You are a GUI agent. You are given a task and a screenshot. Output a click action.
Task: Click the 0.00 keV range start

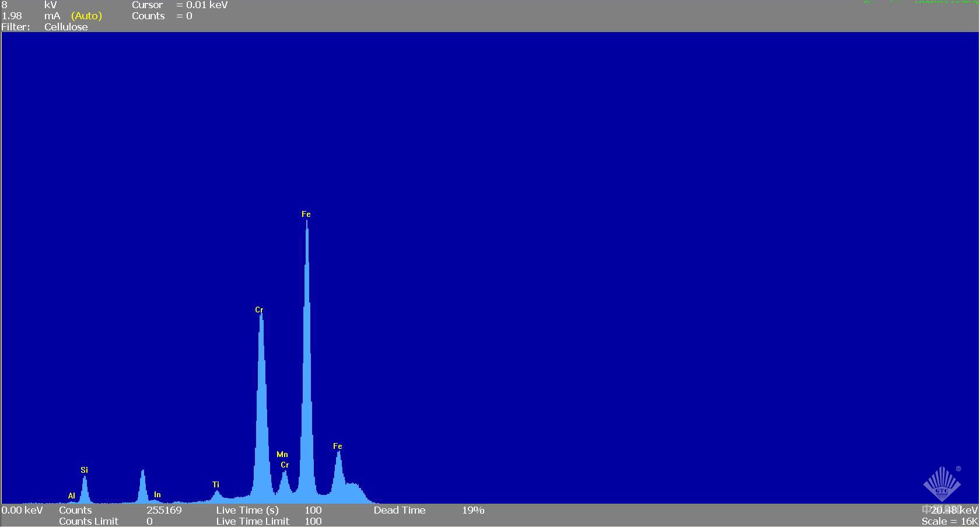pos(22,510)
